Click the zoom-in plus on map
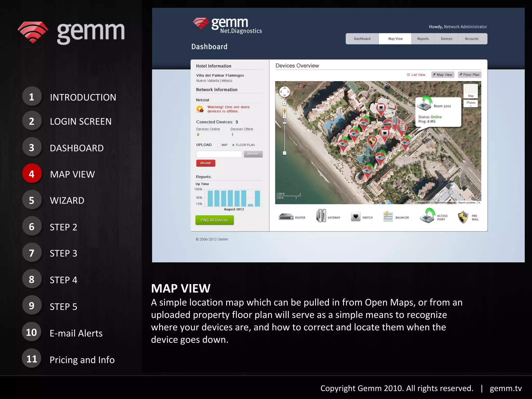Viewport: 532px width, 399px height. (284, 117)
